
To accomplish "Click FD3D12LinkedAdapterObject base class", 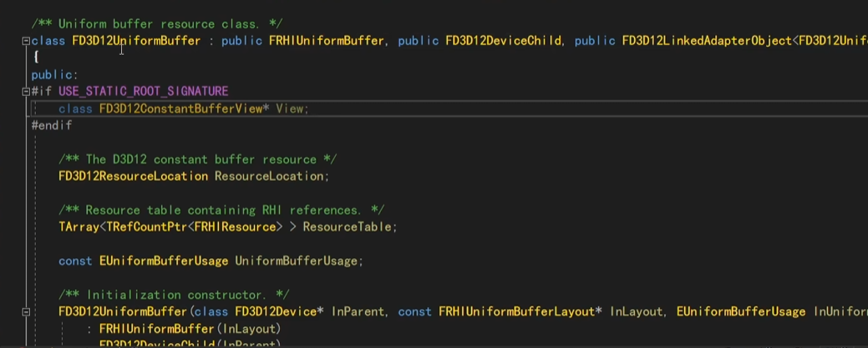I will tap(707, 41).
